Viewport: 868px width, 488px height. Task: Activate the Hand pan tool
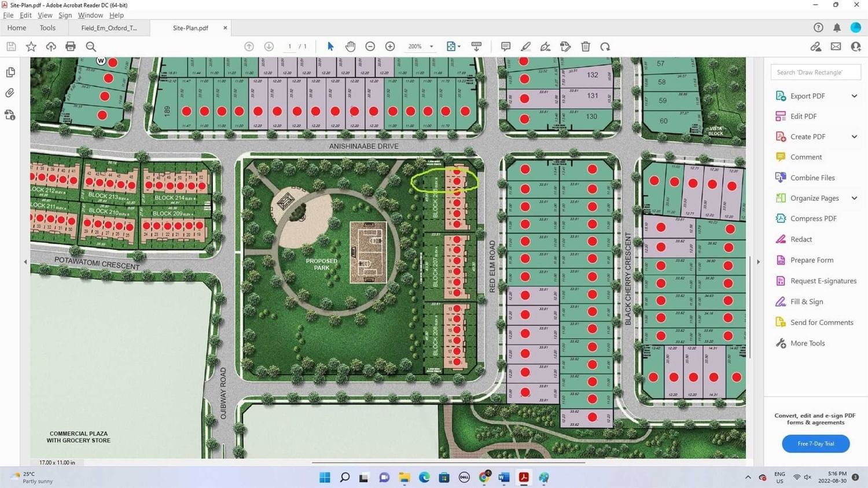point(350,46)
